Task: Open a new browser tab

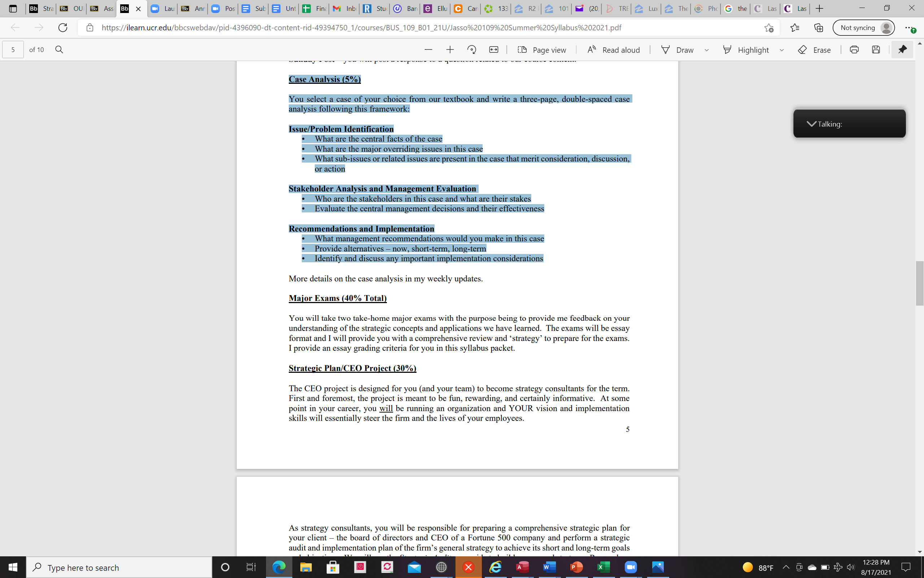Action: click(x=819, y=8)
